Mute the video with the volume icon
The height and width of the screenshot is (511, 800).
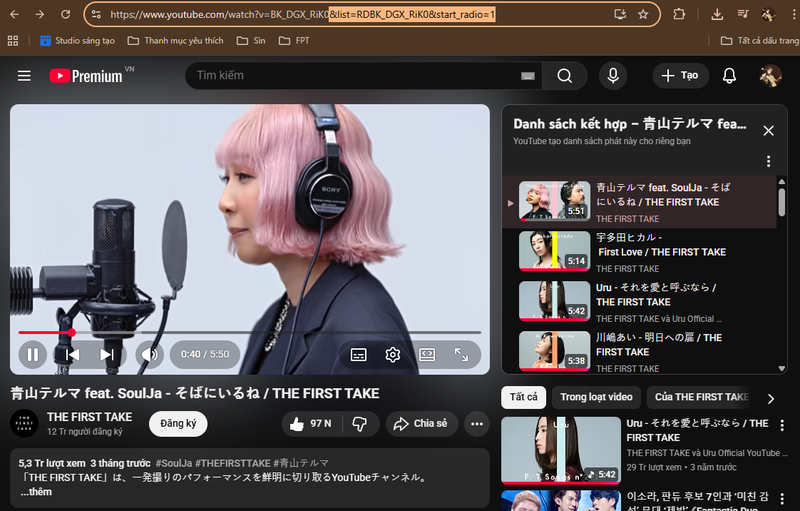point(149,354)
